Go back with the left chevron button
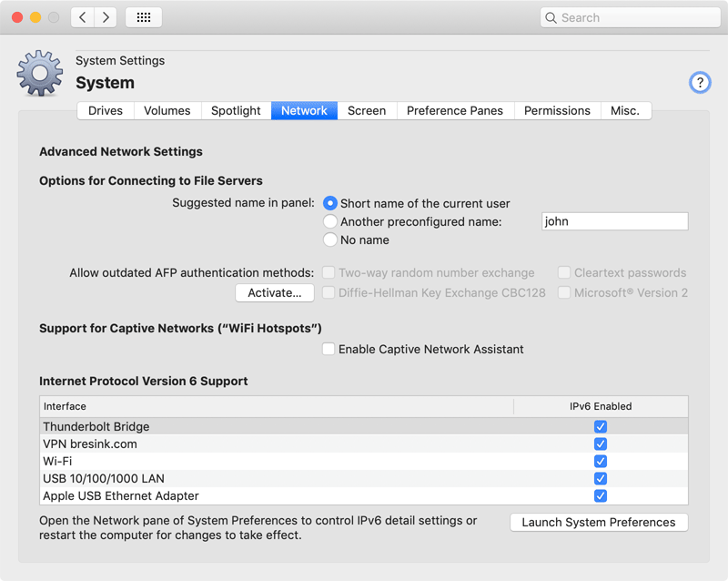The width and height of the screenshot is (728, 581). pos(83,17)
